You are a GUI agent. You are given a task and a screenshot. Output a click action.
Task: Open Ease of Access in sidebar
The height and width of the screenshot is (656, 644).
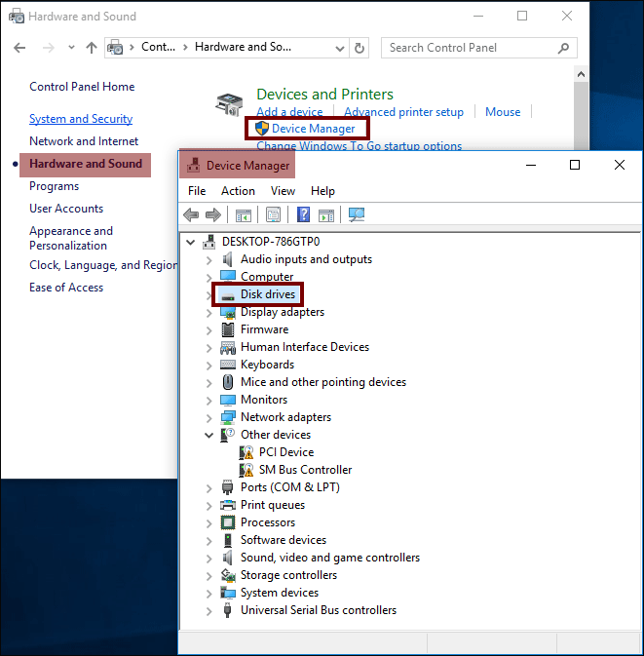(66, 288)
